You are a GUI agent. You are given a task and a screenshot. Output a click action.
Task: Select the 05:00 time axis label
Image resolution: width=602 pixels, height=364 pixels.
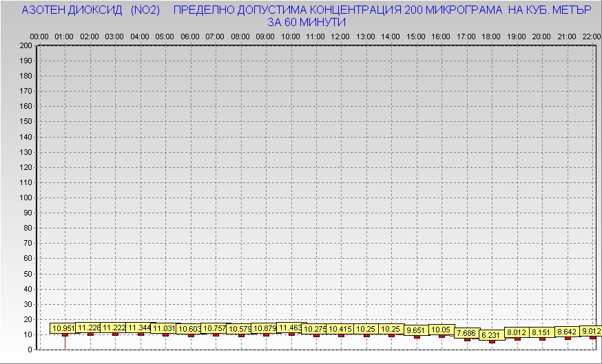pos(164,36)
